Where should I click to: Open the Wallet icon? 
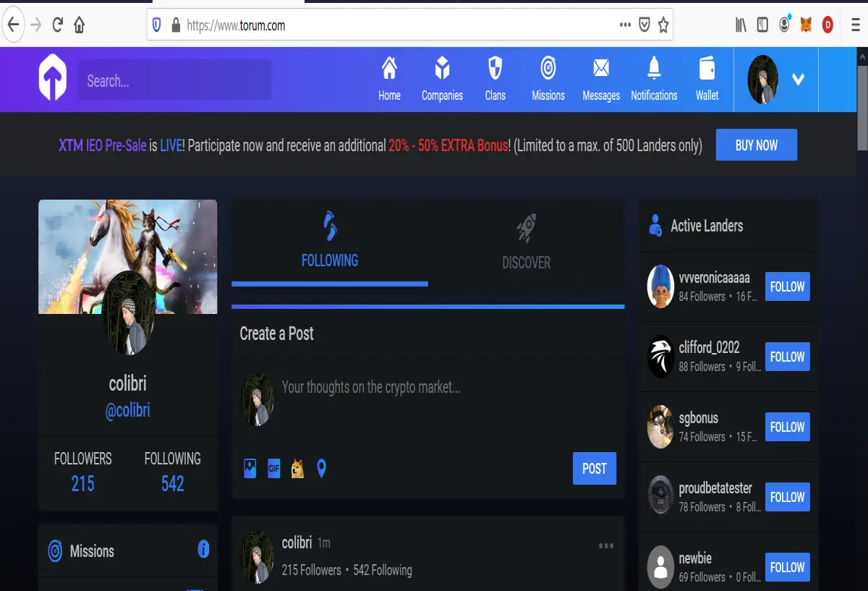pos(707,69)
